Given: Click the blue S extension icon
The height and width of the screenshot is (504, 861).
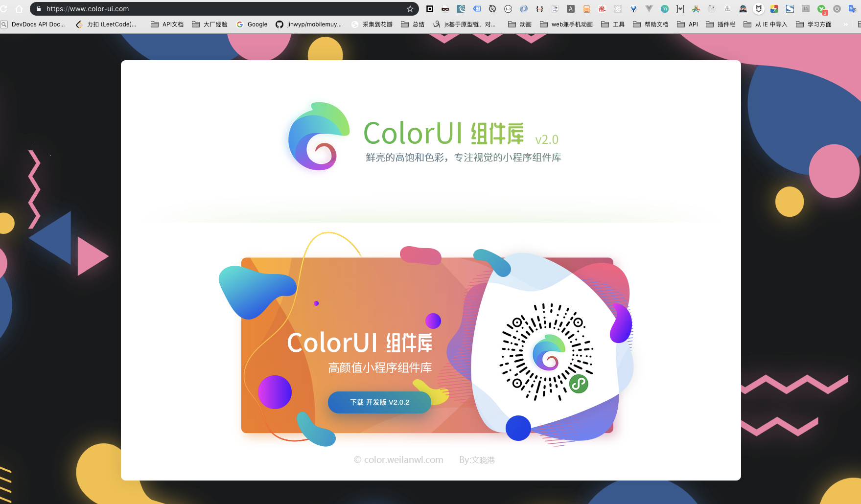Looking at the screenshot, I should click(790, 9).
